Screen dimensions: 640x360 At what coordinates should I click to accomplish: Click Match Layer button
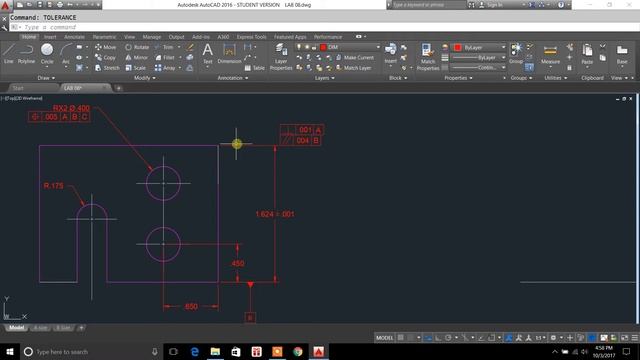pyautogui.click(x=353, y=68)
